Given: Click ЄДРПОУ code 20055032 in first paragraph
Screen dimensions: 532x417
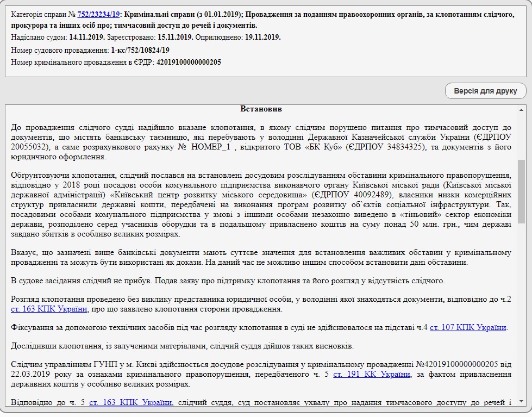Looking at the screenshot, I should [30, 147].
